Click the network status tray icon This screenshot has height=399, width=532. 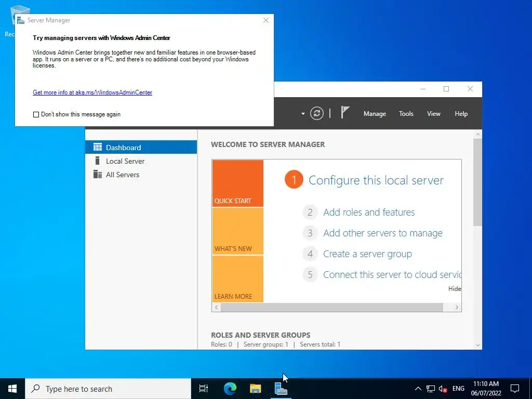[x=431, y=389]
